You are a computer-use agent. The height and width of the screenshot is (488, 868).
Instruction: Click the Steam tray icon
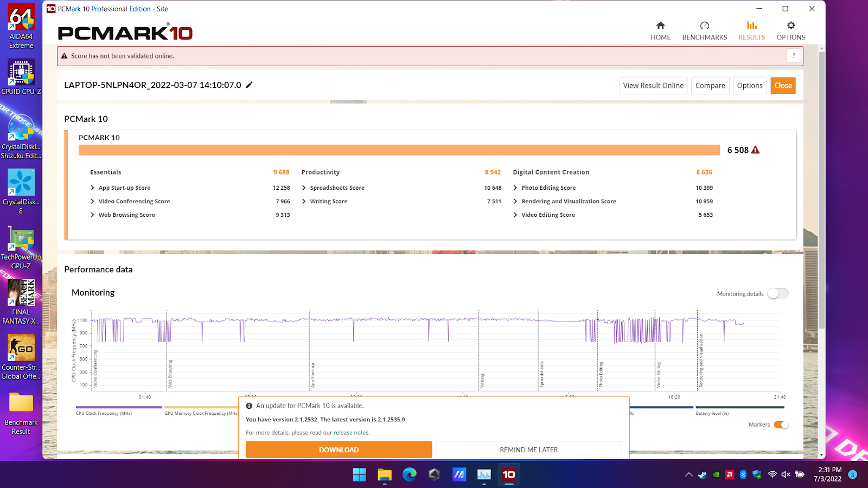[702, 475]
